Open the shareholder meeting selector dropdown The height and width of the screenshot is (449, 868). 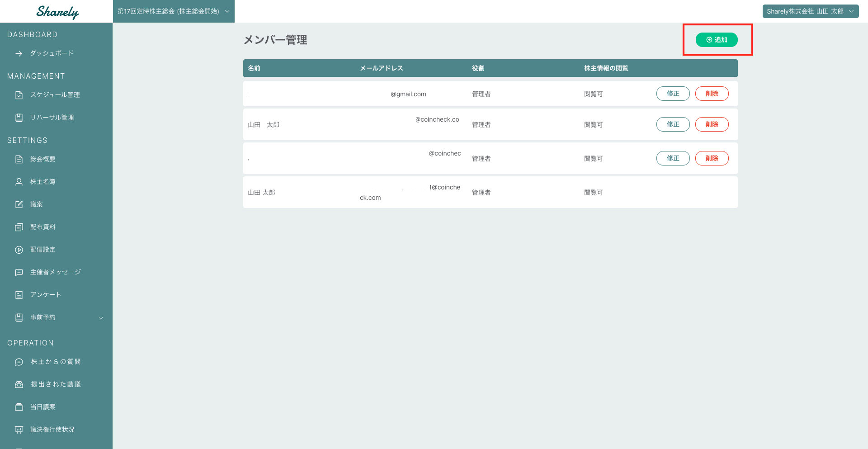click(x=174, y=11)
